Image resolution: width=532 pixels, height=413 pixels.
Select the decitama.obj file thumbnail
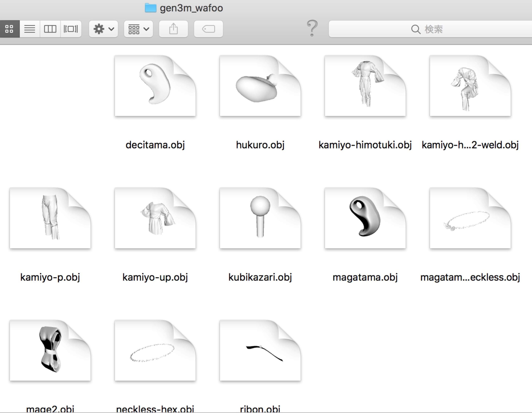click(x=155, y=86)
